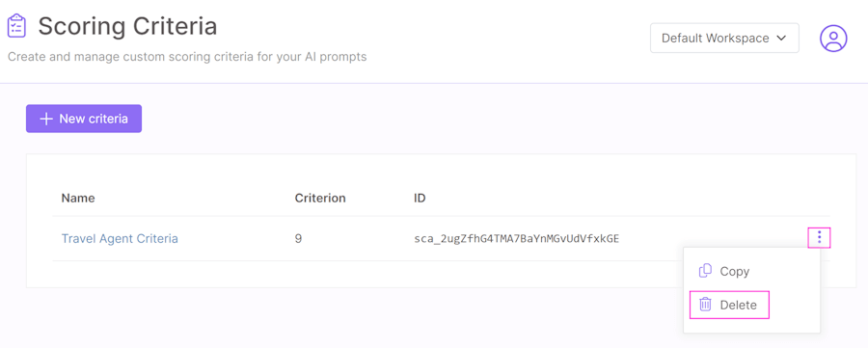The height and width of the screenshot is (348, 868).
Task: Click the criterion count 9 cell
Action: (298, 239)
